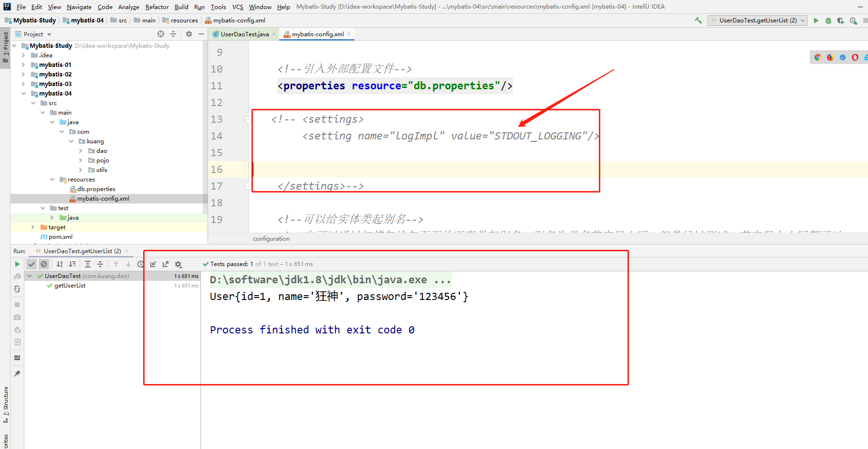Hide the Project tool window
The height and width of the screenshot is (449, 868).
(201, 34)
